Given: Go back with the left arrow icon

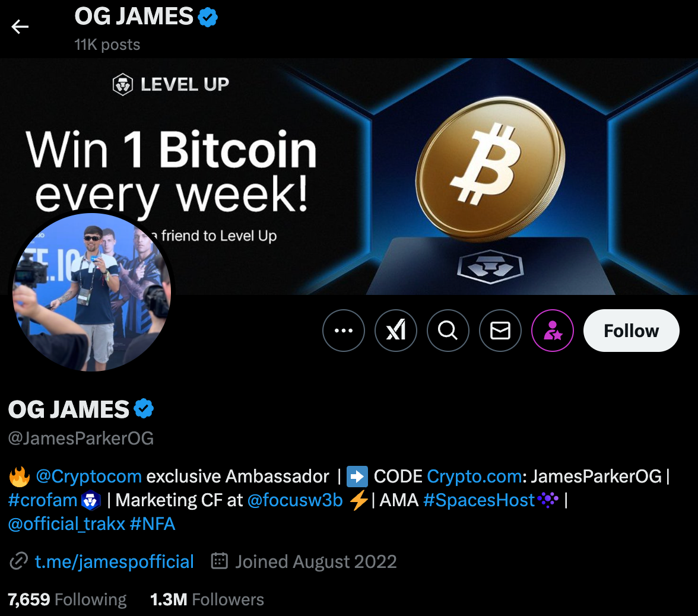Looking at the screenshot, I should (x=20, y=27).
